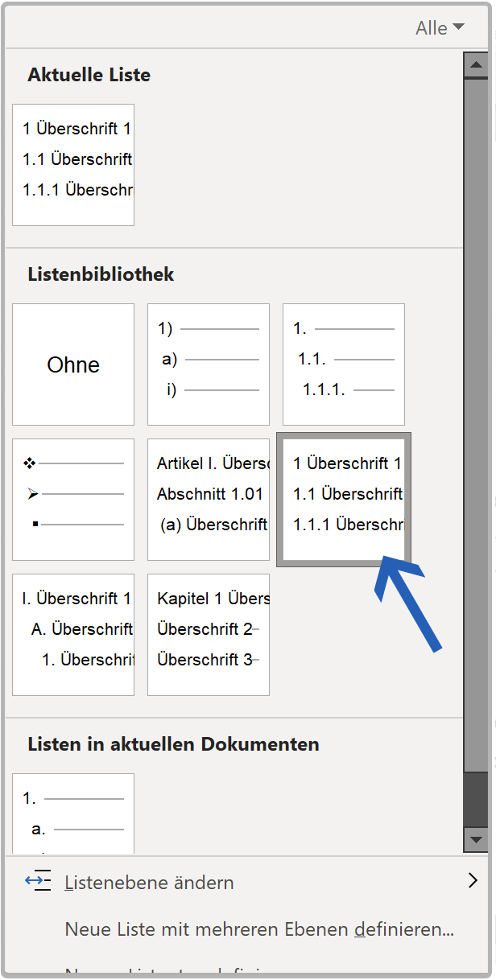Open Listenebene ändern submenu
The height and width of the screenshot is (980, 496).
149,883
